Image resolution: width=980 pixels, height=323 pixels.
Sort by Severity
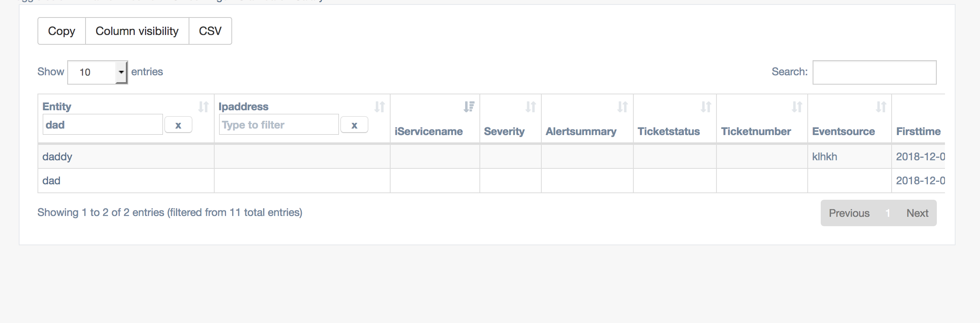[x=531, y=107]
